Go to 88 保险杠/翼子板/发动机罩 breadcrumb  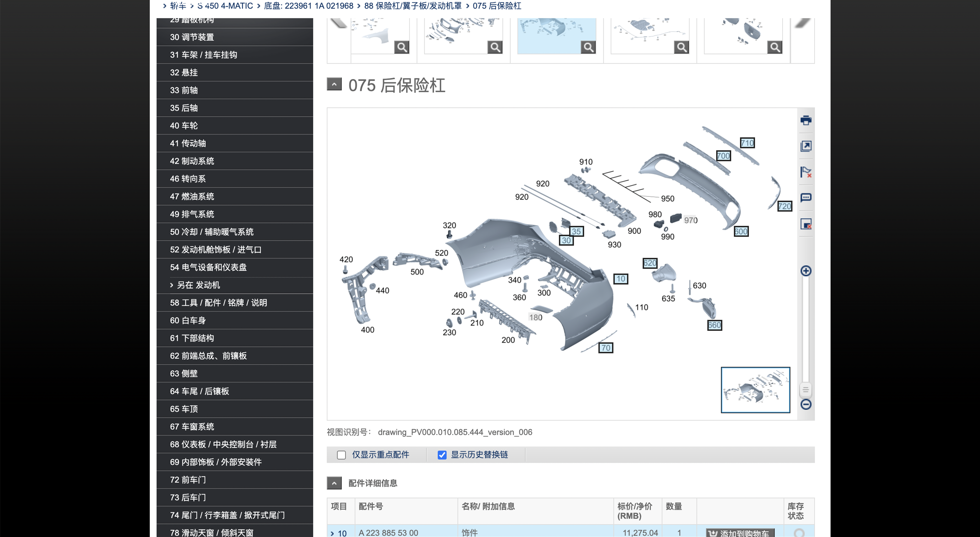click(413, 6)
